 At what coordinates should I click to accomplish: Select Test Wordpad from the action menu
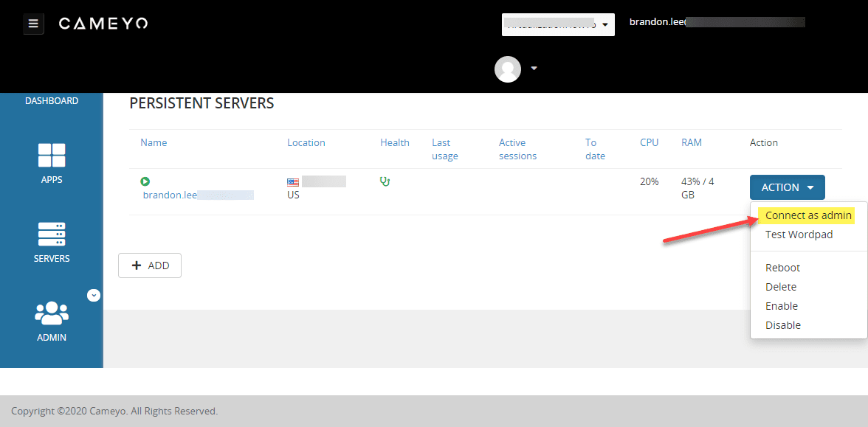coord(799,234)
